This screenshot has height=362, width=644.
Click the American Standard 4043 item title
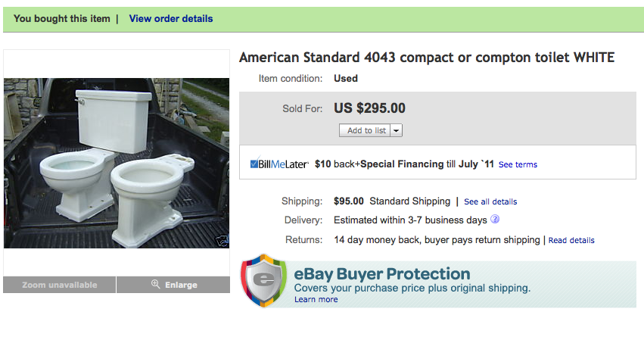pyautogui.click(x=426, y=58)
